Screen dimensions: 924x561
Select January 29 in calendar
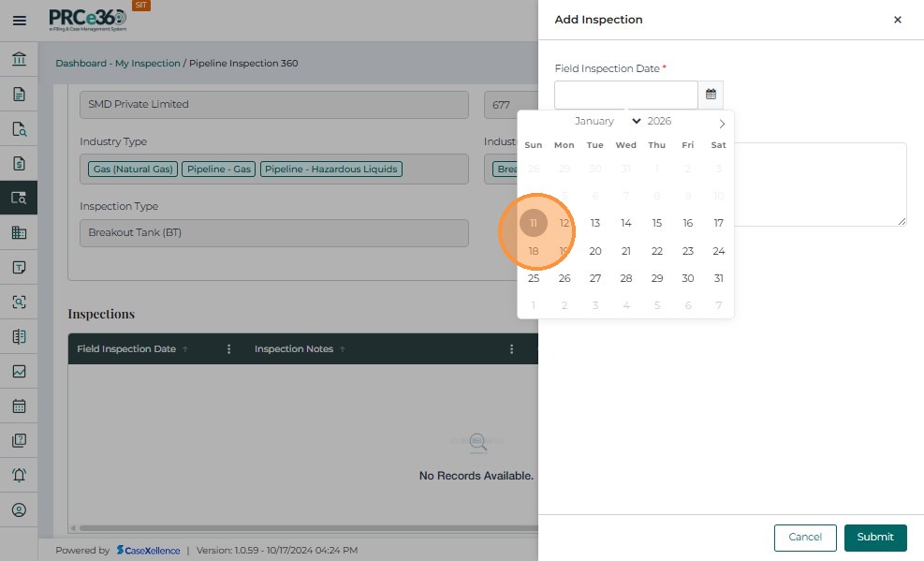point(657,278)
